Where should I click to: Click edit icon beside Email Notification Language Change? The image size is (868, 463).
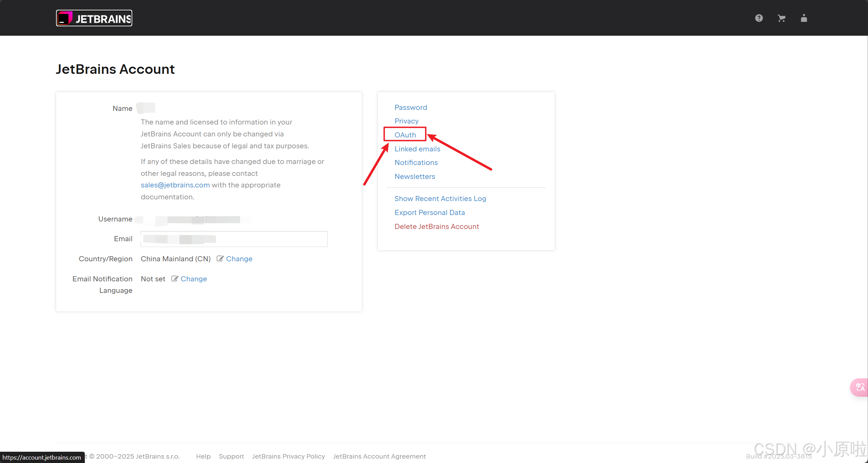point(175,279)
